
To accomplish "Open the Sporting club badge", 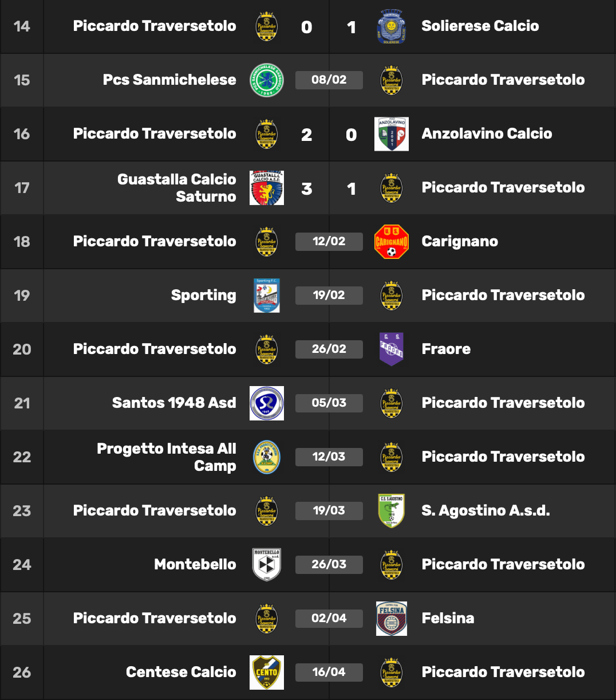I will pos(267,296).
